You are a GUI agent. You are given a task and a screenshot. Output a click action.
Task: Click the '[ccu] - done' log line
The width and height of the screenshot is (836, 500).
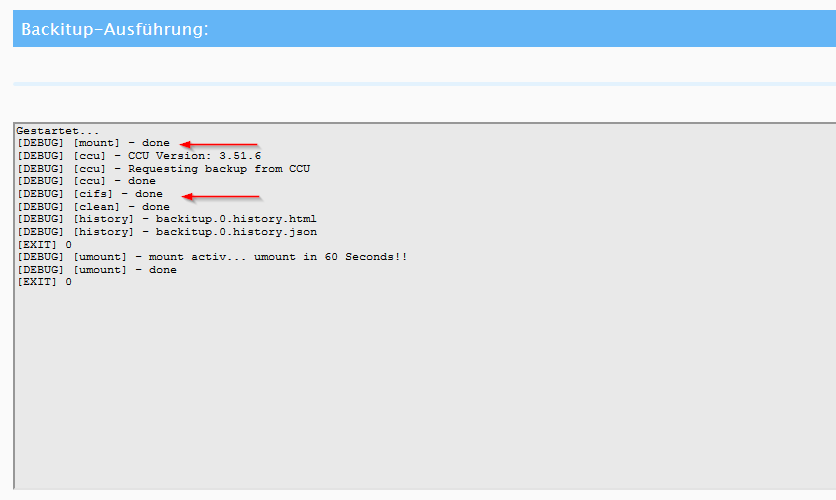coord(86,181)
